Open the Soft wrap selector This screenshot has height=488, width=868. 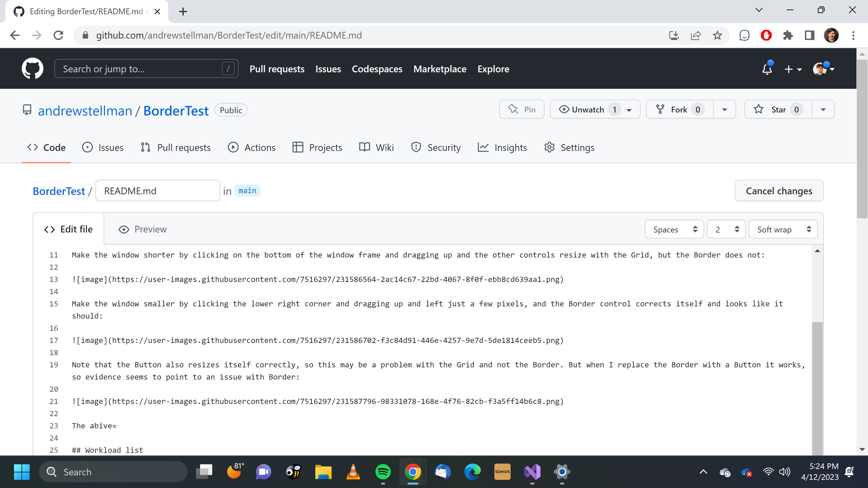[783, 229]
